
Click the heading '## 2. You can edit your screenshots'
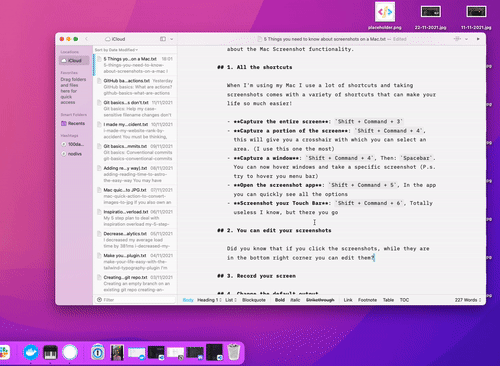274,231
